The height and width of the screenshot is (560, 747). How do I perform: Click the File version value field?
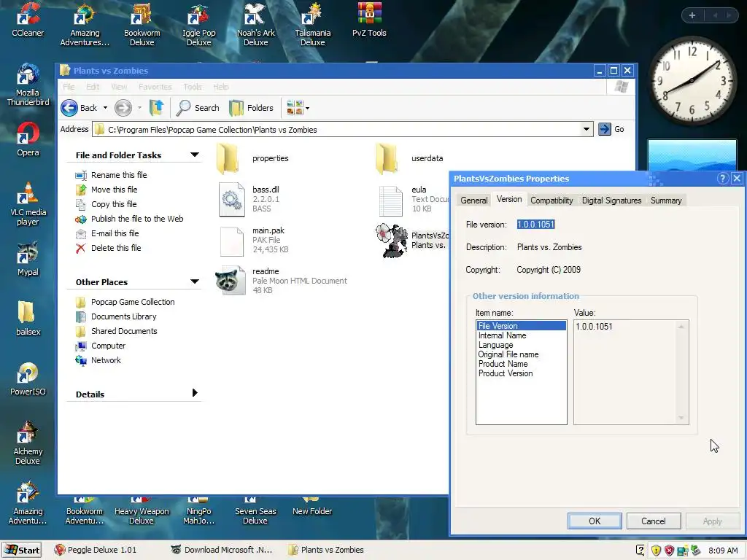click(x=536, y=225)
